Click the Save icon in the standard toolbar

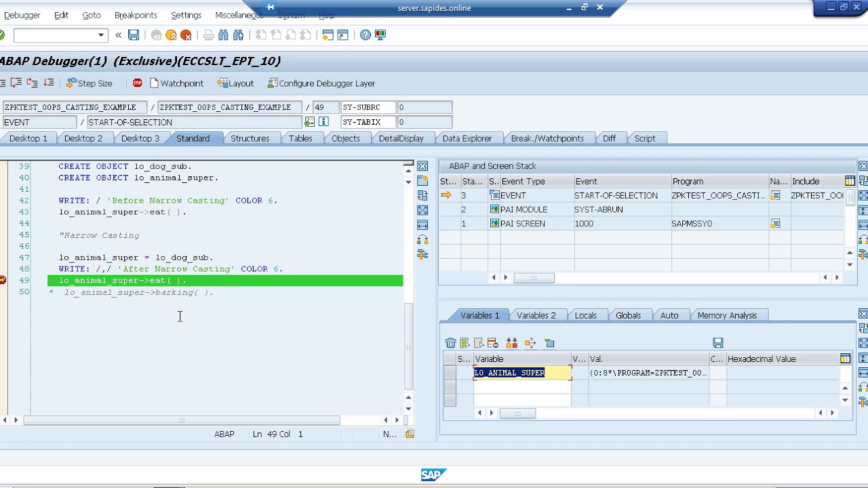[134, 35]
